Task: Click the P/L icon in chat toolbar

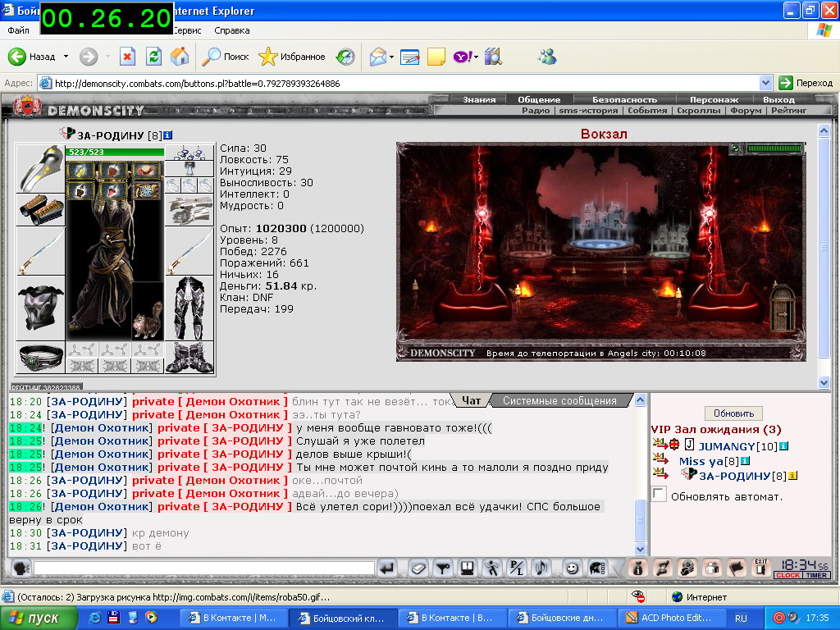Action: (517, 568)
